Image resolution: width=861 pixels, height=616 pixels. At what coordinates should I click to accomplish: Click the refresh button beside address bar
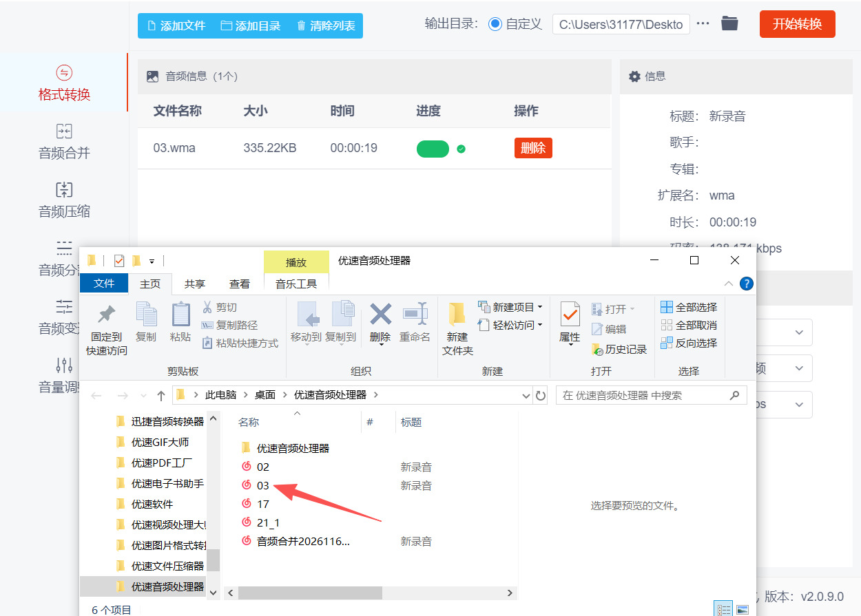tap(541, 396)
